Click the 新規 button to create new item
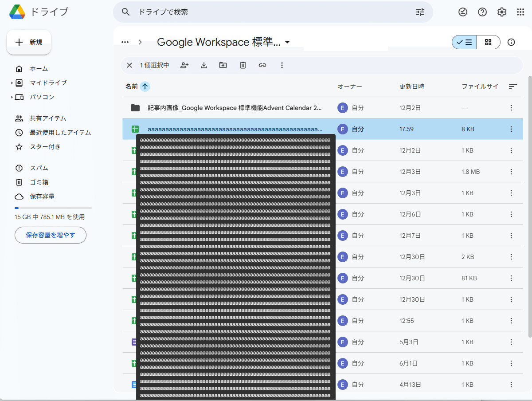The height and width of the screenshot is (401, 532). pyautogui.click(x=28, y=42)
